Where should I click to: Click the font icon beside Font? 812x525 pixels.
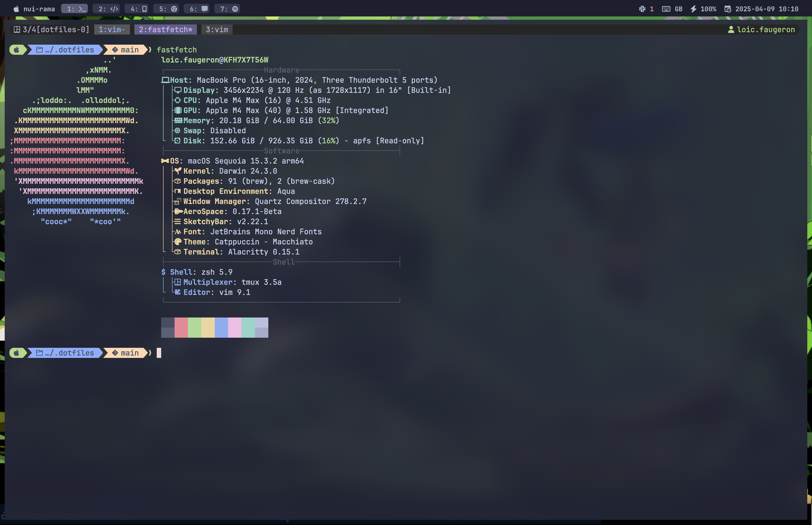click(x=178, y=232)
